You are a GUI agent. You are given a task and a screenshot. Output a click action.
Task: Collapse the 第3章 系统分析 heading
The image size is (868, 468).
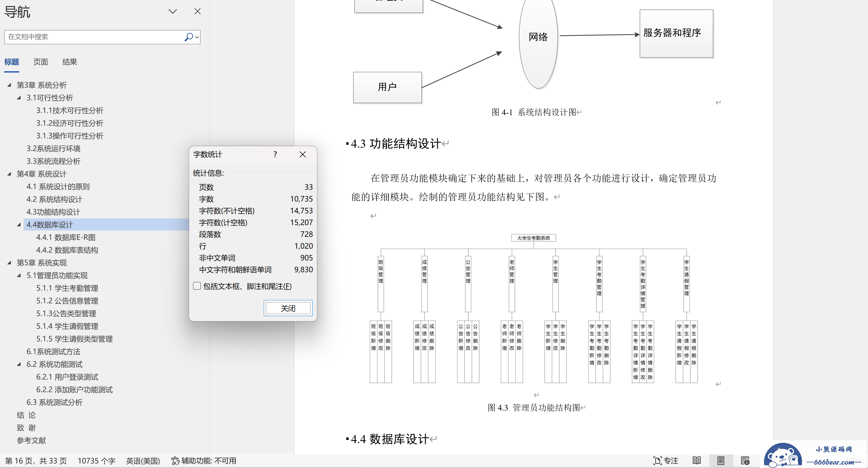[9, 85]
